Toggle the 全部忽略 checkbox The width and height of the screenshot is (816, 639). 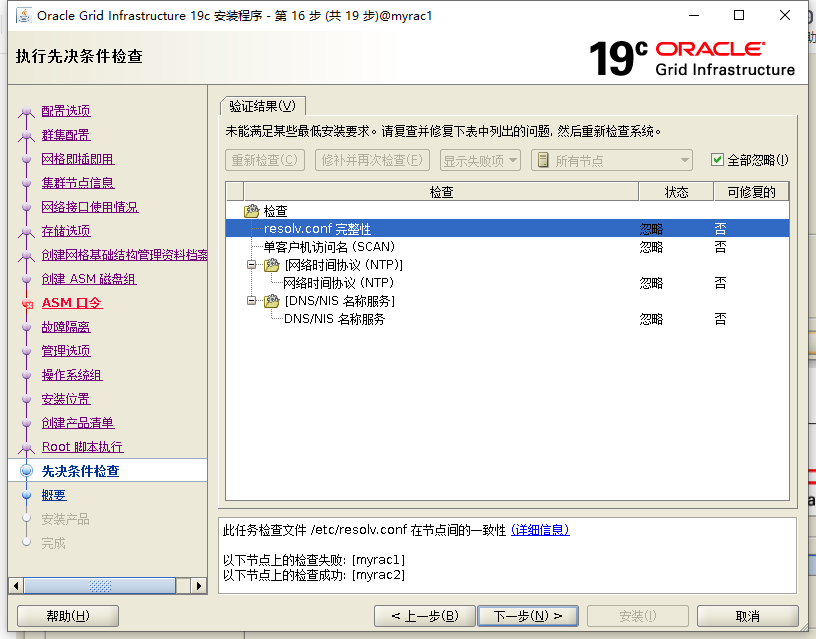tap(717, 160)
